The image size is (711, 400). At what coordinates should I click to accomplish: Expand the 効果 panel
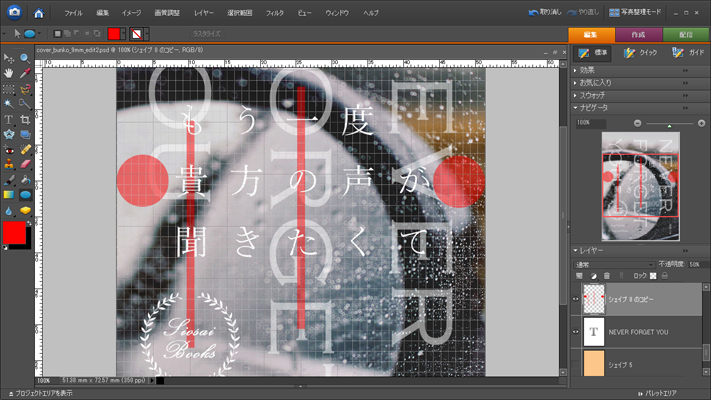click(575, 70)
